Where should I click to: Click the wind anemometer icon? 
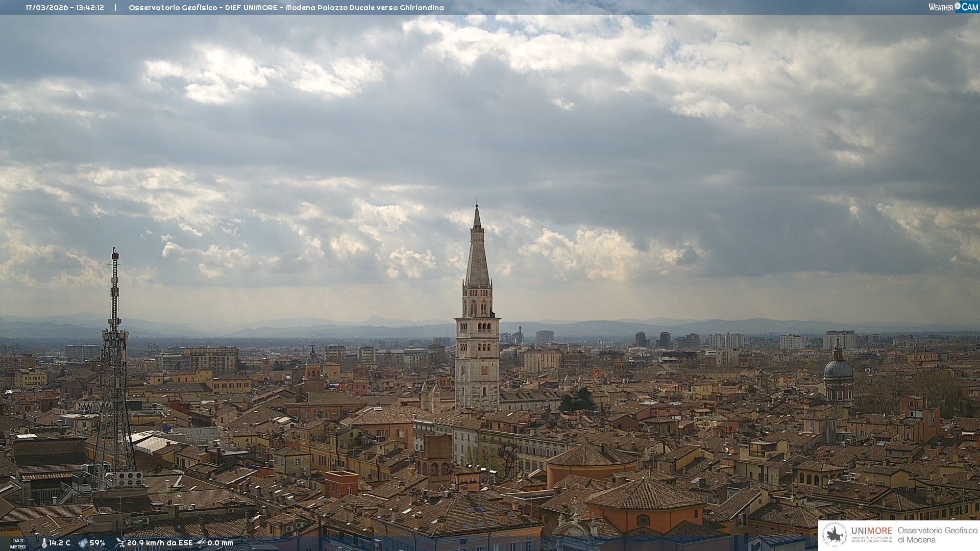tap(120, 543)
